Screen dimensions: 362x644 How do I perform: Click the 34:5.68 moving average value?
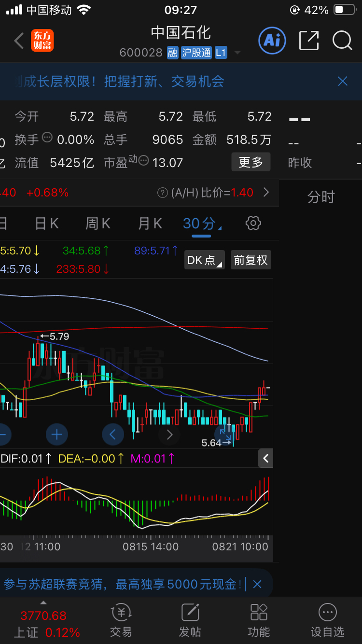[x=86, y=251]
